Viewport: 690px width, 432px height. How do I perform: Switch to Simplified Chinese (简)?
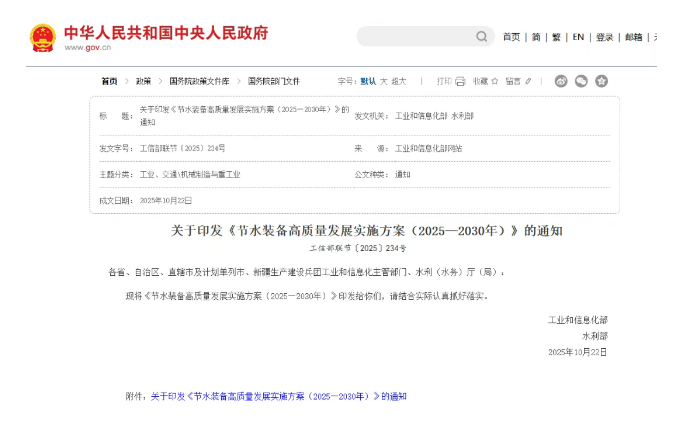click(536, 37)
